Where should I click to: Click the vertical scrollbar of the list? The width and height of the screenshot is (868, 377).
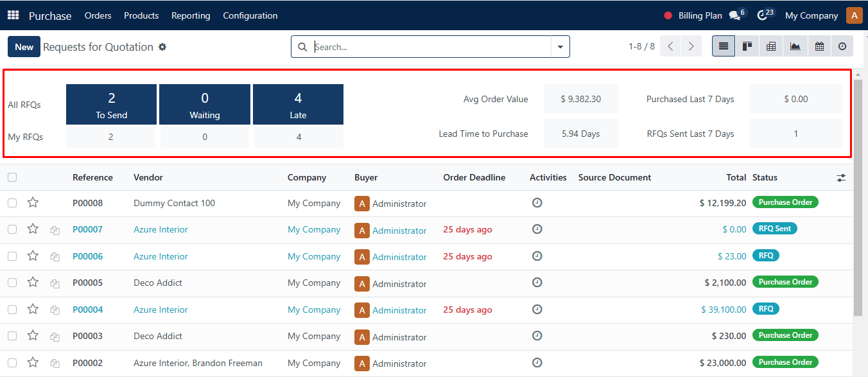pos(858,199)
